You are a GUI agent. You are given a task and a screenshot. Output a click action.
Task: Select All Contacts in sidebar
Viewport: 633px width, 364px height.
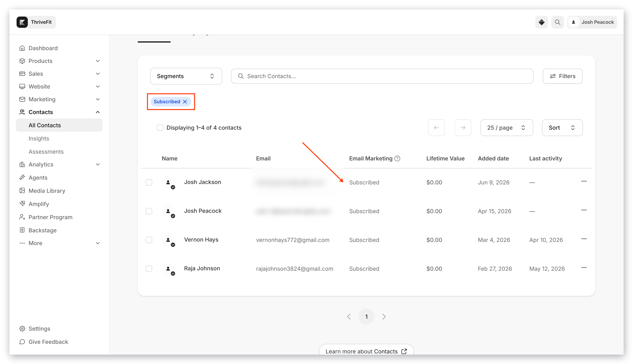click(x=59, y=125)
